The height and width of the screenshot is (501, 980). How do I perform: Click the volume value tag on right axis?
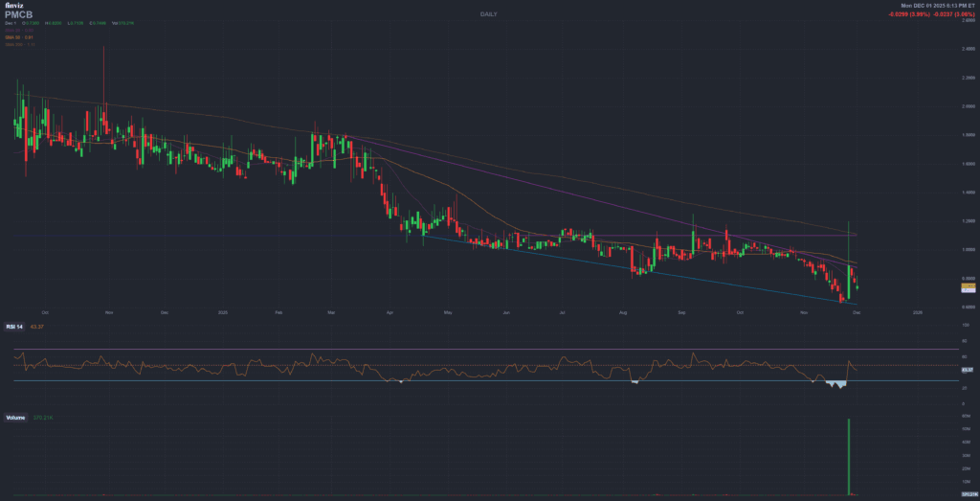(968, 494)
